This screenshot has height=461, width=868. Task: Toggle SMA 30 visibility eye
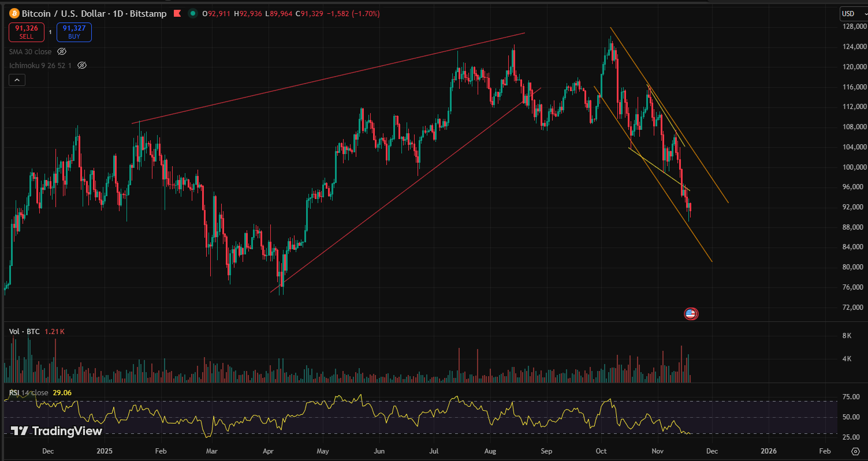(62, 52)
